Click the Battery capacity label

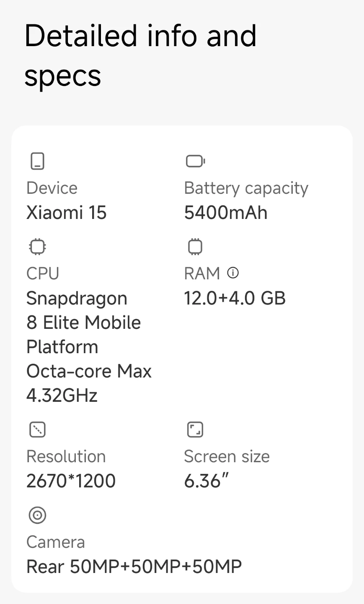[x=246, y=188]
